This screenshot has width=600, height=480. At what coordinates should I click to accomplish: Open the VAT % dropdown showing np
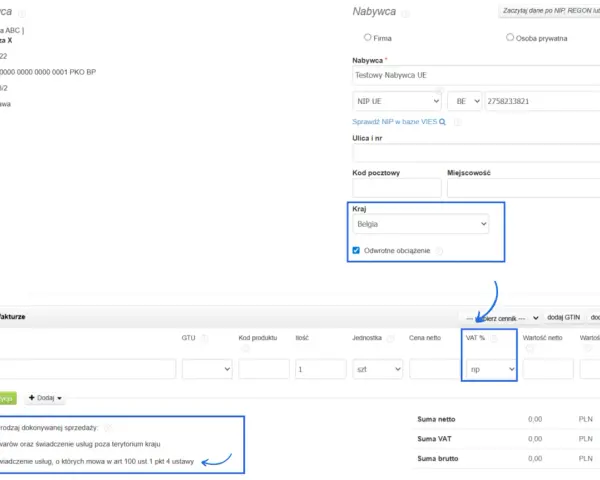pyautogui.click(x=489, y=369)
